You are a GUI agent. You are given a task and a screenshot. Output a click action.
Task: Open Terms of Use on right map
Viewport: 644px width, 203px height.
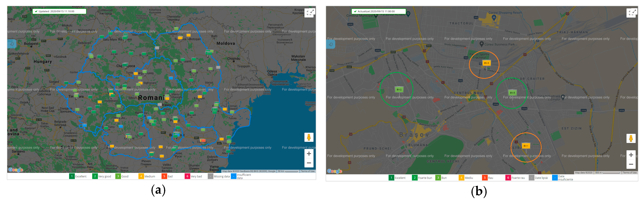click(x=630, y=173)
